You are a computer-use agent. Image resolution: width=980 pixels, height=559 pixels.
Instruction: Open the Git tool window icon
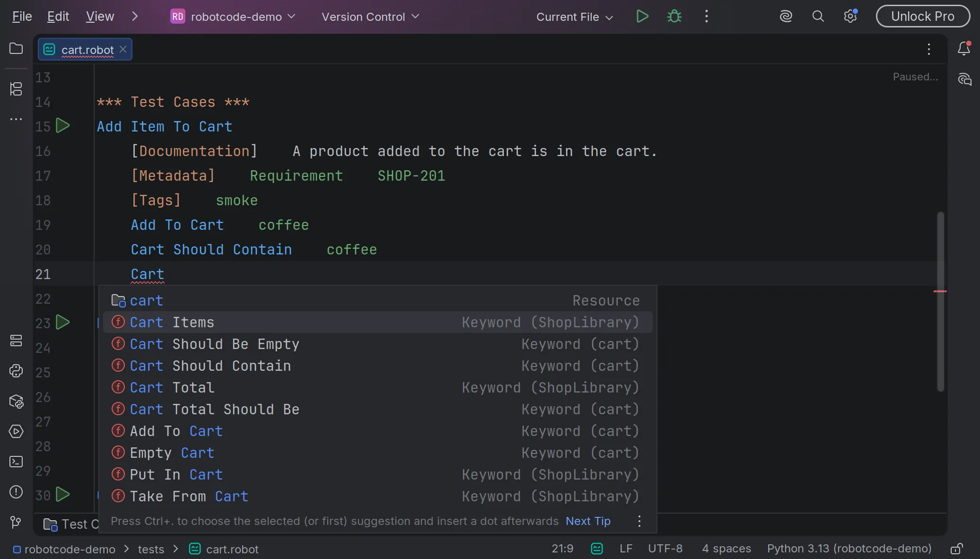click(16, 522)
